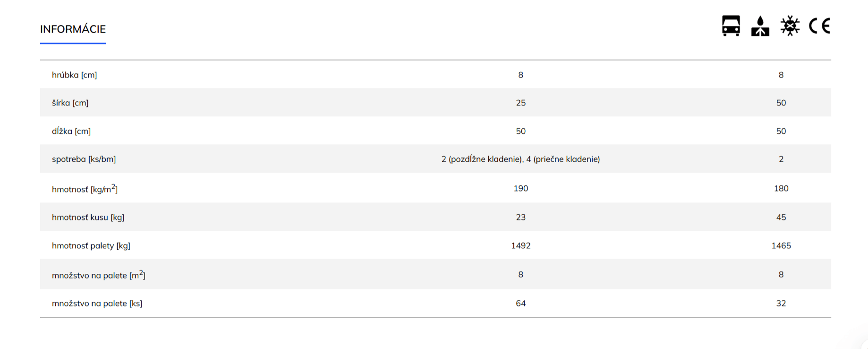Viewport: 868px width, 349px height.
Task: Click the dĺžka [cm] row label
Action: click(x=71, y=131)
